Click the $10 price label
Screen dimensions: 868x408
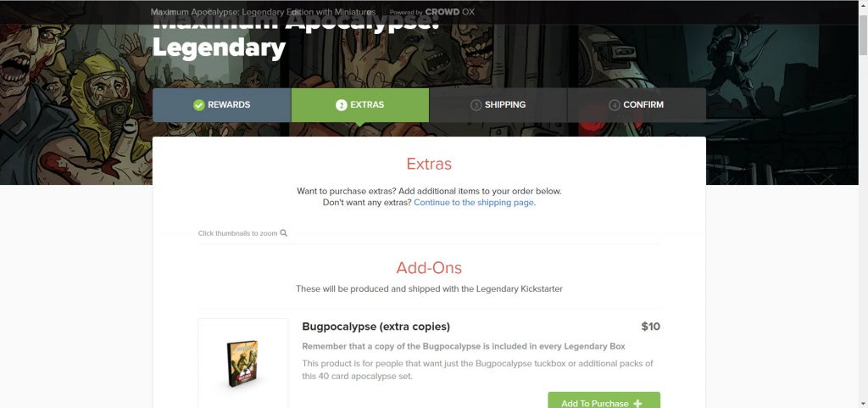tap(650, 327)
